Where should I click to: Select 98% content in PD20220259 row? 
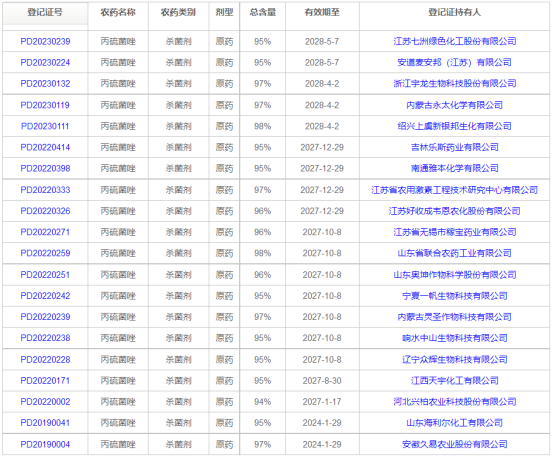coord(263,253)
